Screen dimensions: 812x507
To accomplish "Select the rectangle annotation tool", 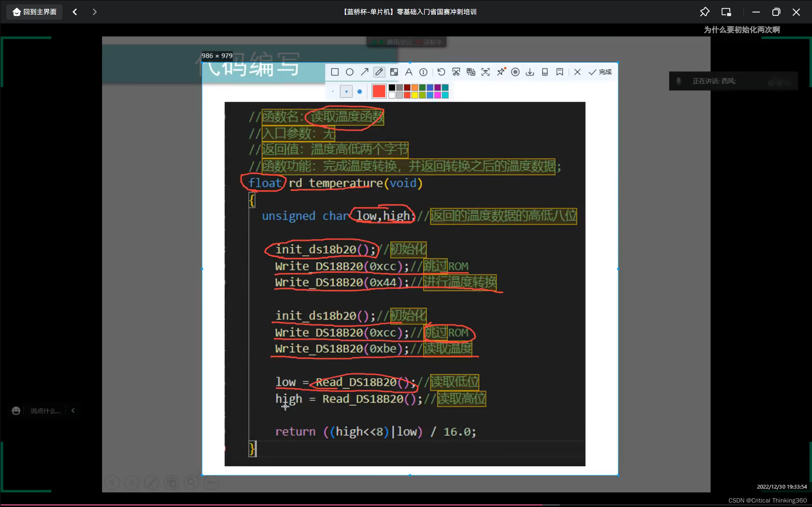I will tap(335, 72).
